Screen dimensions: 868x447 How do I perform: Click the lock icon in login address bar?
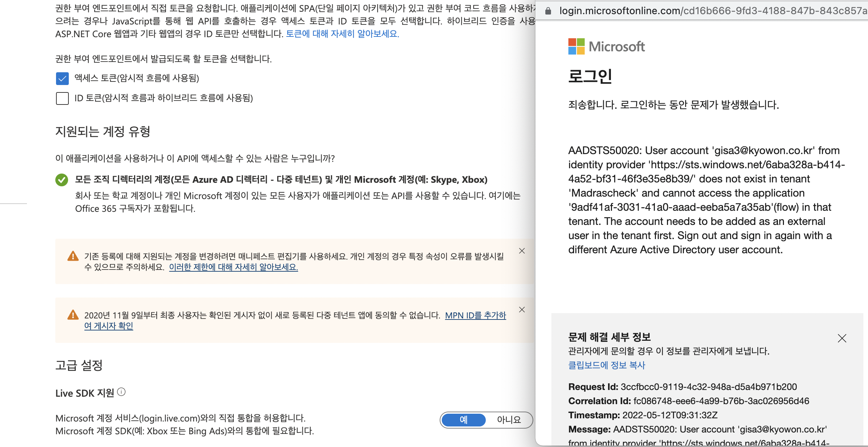pyautogui.click(x=548, y=11)
